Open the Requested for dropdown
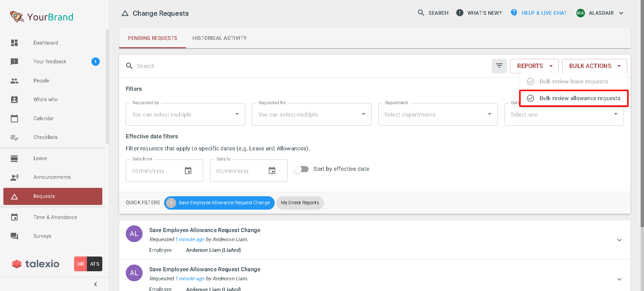Screen dimensions: 644x291 312,115
